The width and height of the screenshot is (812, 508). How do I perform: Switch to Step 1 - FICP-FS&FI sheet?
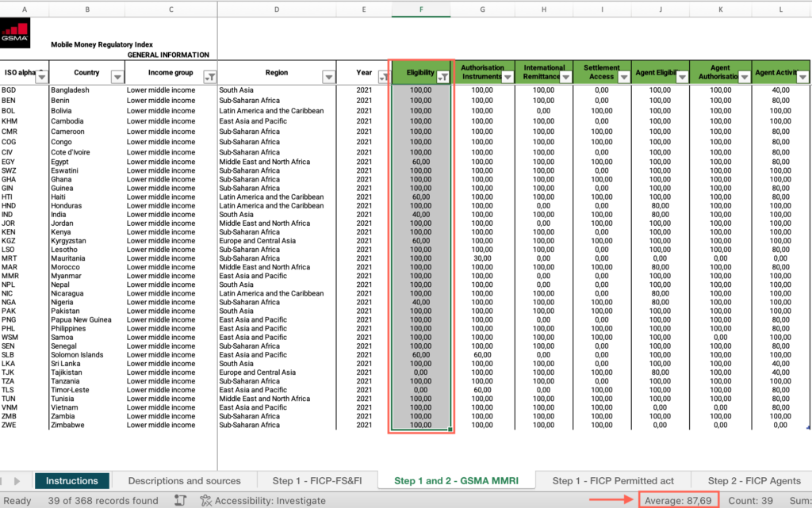317,481
